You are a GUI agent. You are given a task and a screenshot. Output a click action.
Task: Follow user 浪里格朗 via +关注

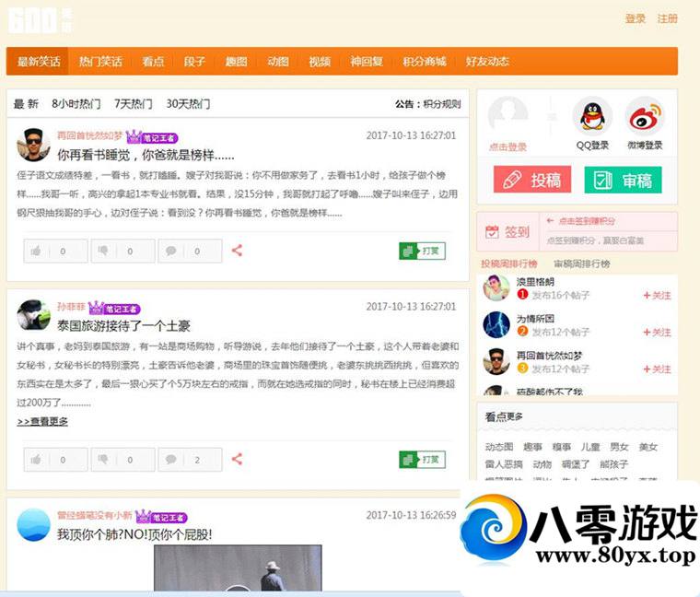click(x=657, y=295)
